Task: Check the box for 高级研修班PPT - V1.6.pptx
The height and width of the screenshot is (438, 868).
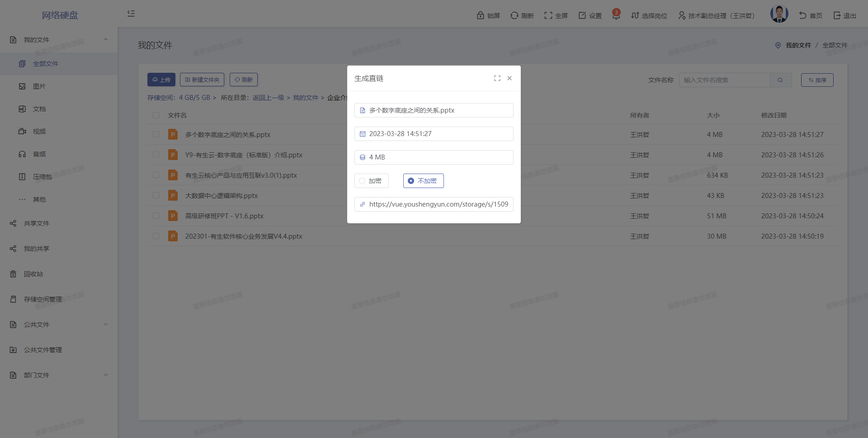Action: tap(156, 216)
